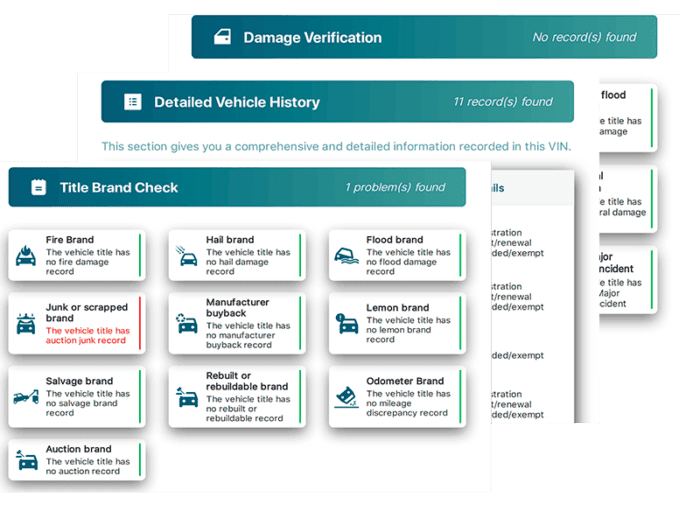Open the Auction brand card

point(77,460)
